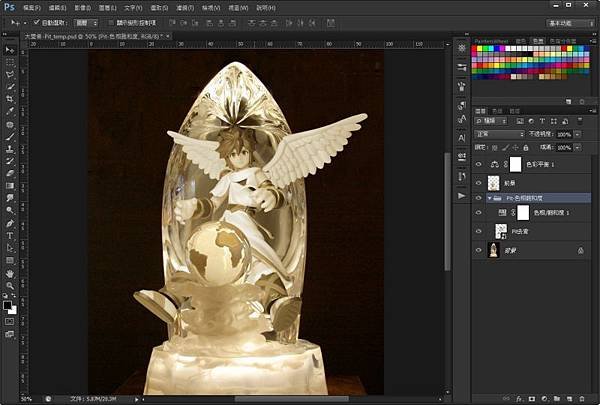Select the Rectangular Marquee tool
The image size is (600, 405).
click(x=10, y=62)
